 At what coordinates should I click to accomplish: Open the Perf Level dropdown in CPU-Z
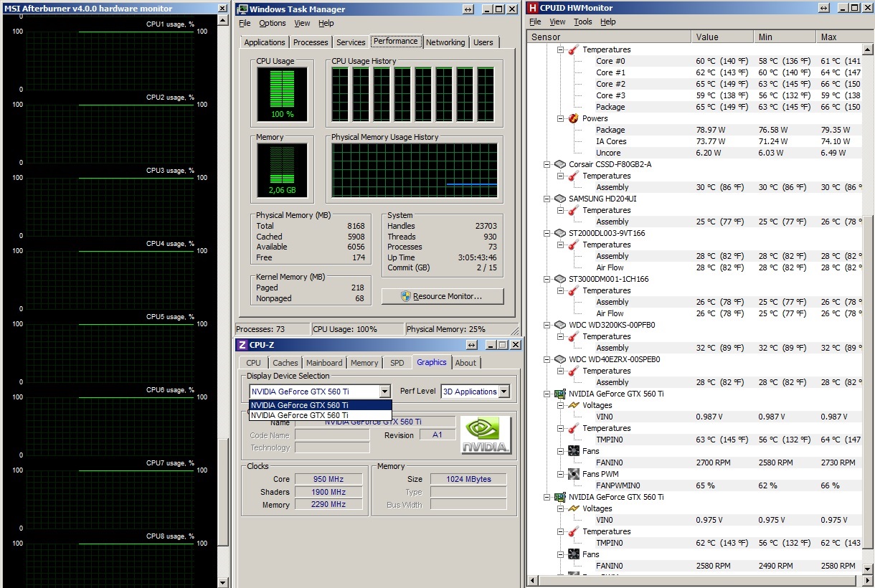pos(503,392)
